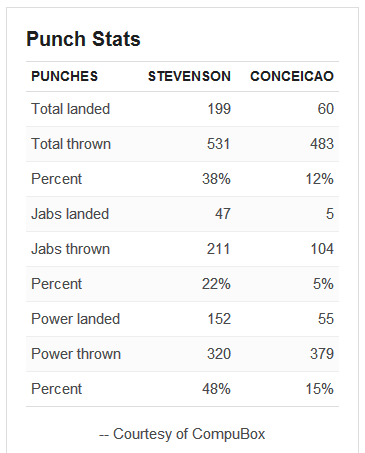Click Stevenson's jabs landed value 47
Image resolution: width=365 pixels, height=453 pixels.
point(223,214)
